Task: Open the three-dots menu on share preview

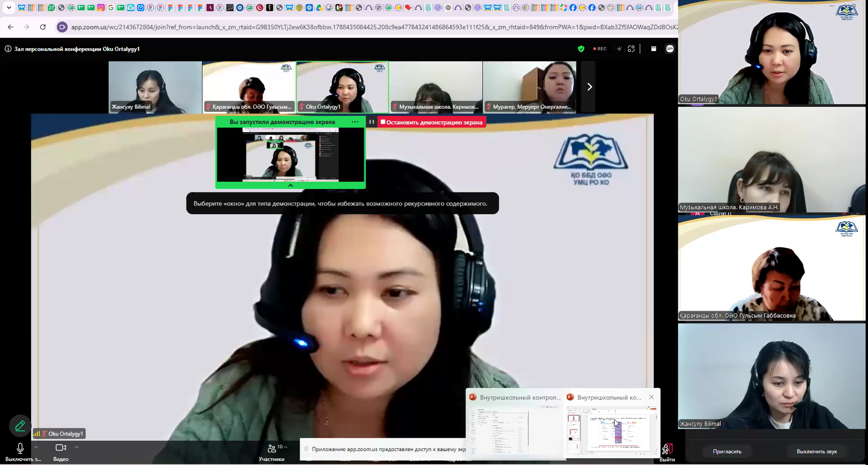Action: point(355,122)
